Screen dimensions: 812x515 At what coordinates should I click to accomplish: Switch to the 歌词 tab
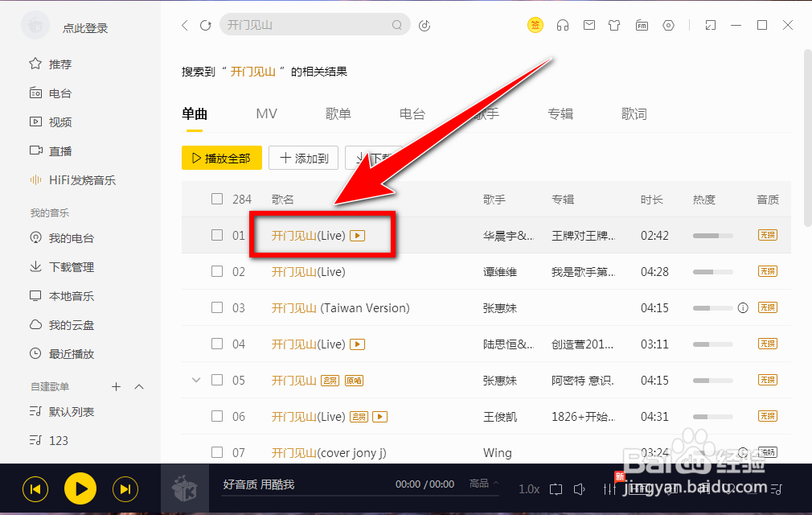coord(634,114)
